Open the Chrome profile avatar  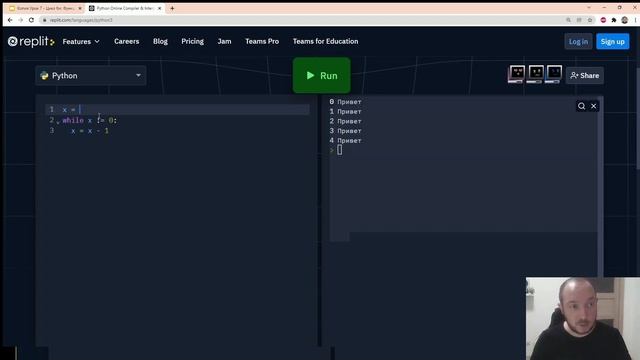[624, 20]
